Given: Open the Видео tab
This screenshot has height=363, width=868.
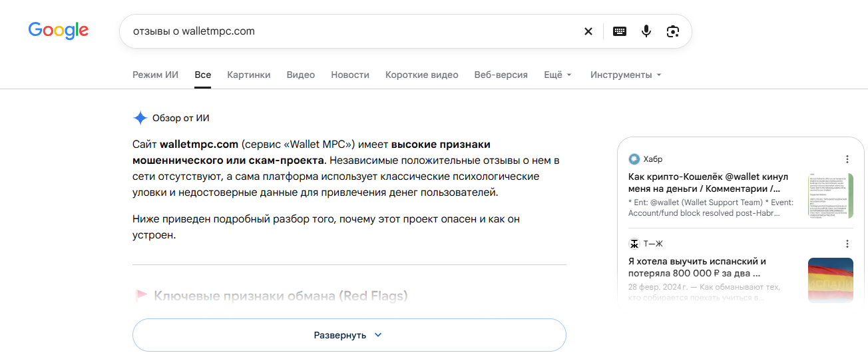Looking at the screenshot, I should click(x=301, y=75).
